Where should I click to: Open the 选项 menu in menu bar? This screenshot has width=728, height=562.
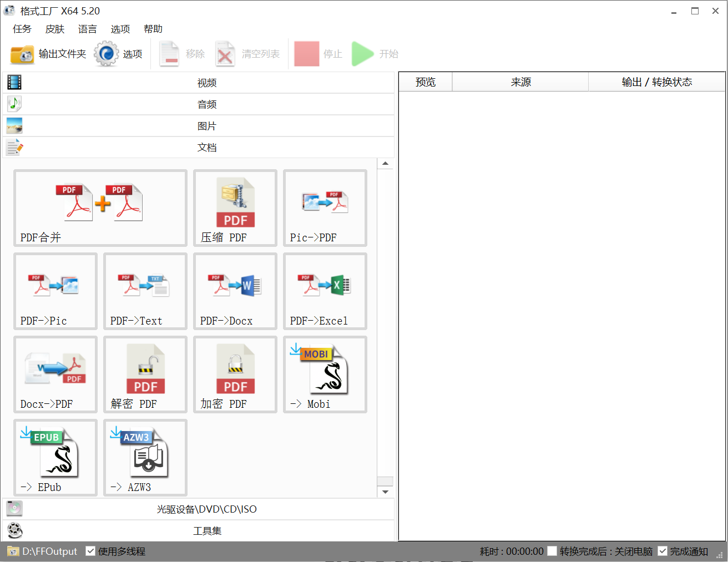coord(120,29)
